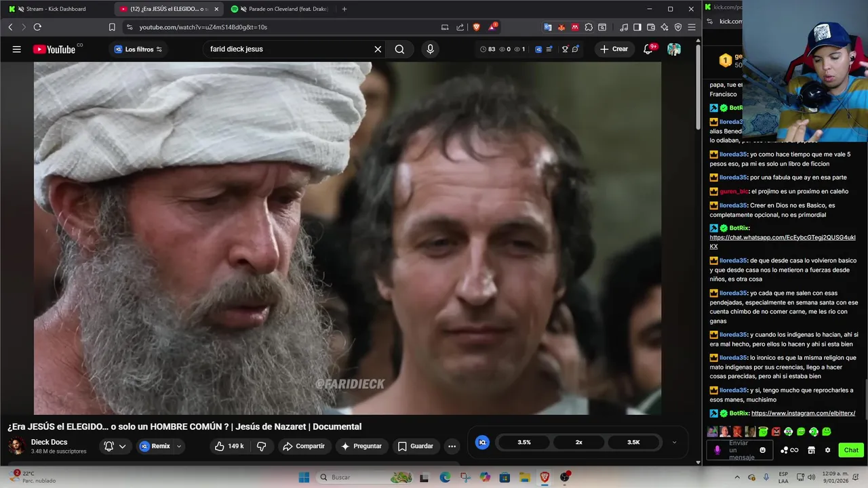Open the vidIQ chat bubble icon
Image resolution: width=868 pixels, height=488 pixels.
click(x=576, y=49)
